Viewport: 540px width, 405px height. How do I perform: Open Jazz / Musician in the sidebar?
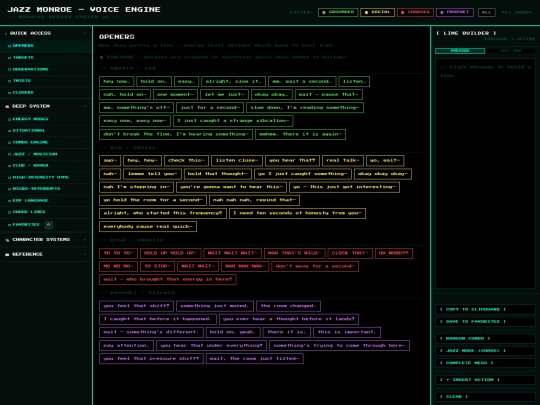point(46,154)
